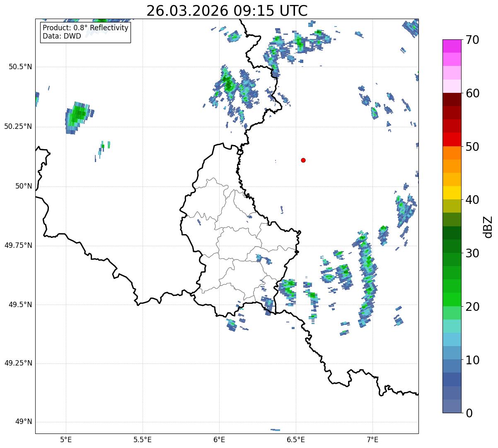
Task: Click the Data: DWD source line
Action: tap(62, 36)
